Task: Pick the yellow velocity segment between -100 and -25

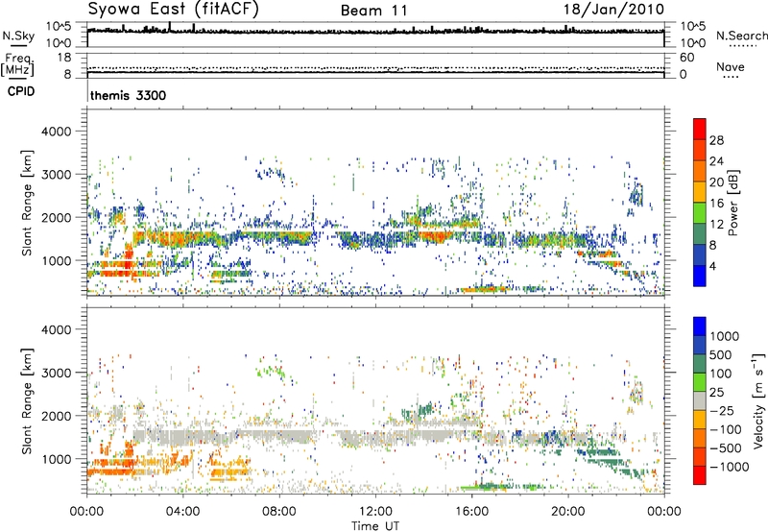Action: click(700, 420)
